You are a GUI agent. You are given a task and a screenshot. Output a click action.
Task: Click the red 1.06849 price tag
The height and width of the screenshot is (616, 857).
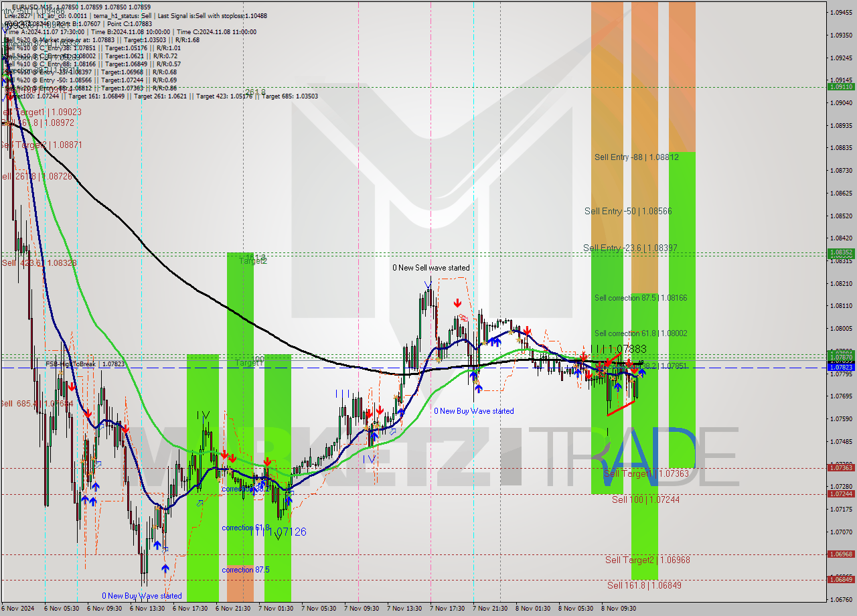click(841, 579)
